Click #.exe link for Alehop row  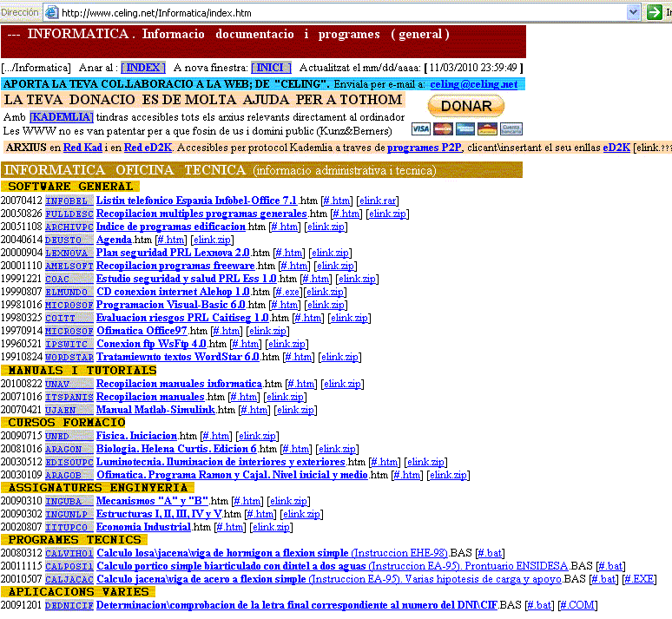(x=287, y=292)
